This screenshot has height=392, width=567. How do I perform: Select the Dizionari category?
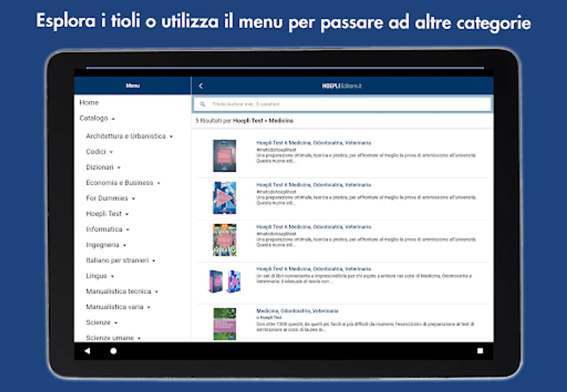[x=100, y=167]
